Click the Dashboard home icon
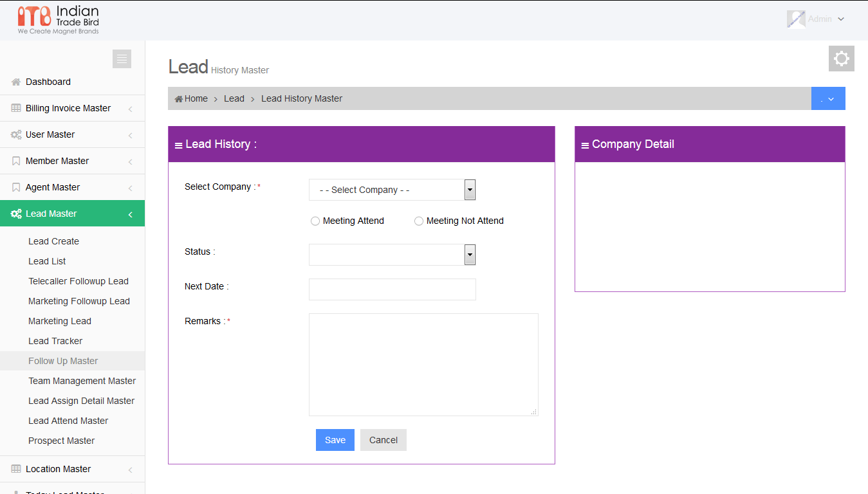The image size is (868, 494). [x=16, y=82]
